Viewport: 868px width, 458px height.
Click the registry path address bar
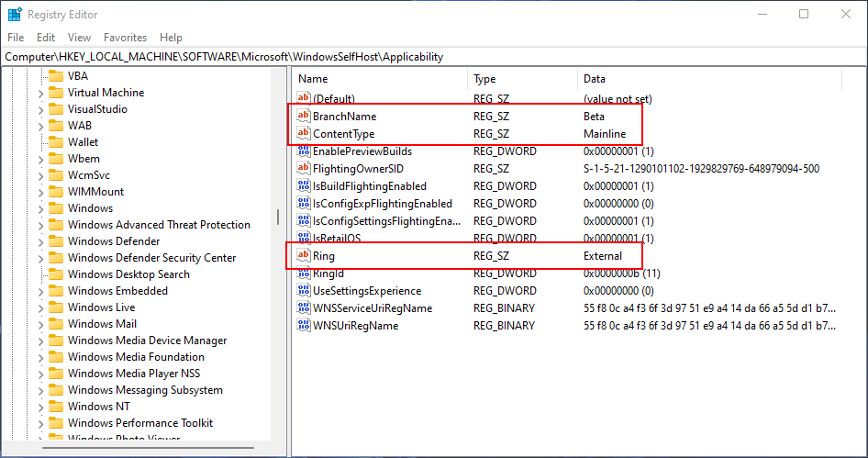433,57
